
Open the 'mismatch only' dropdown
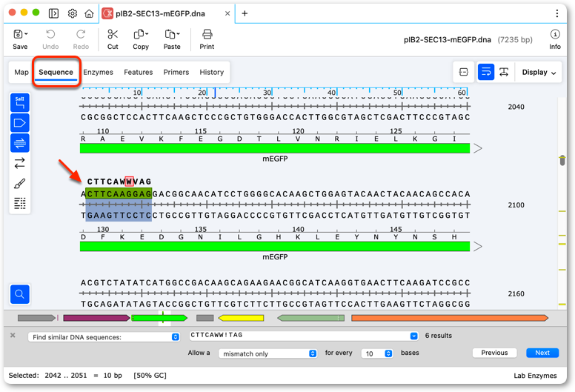(x=267, y=353)
